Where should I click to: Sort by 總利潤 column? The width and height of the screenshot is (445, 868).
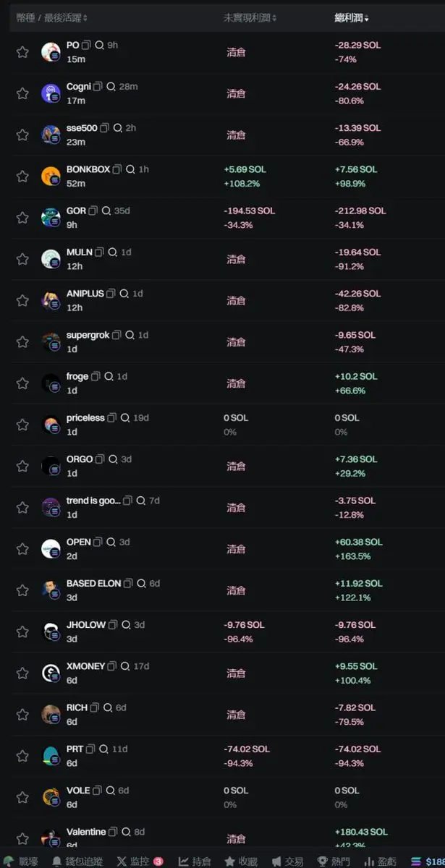[x=352, y=17]
